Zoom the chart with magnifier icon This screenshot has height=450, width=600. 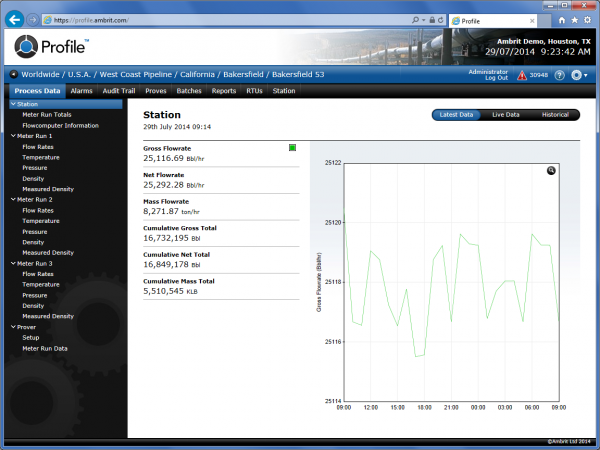click(551, 171)
